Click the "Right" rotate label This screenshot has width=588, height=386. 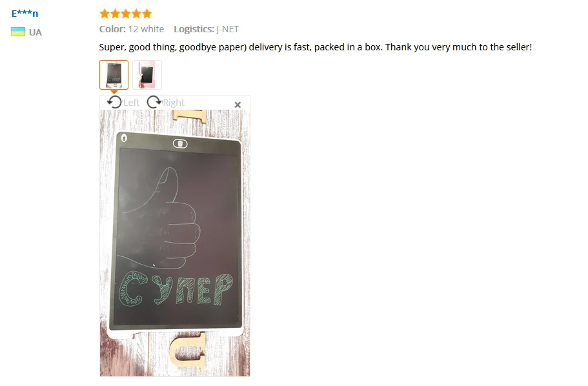coord(174,103)
